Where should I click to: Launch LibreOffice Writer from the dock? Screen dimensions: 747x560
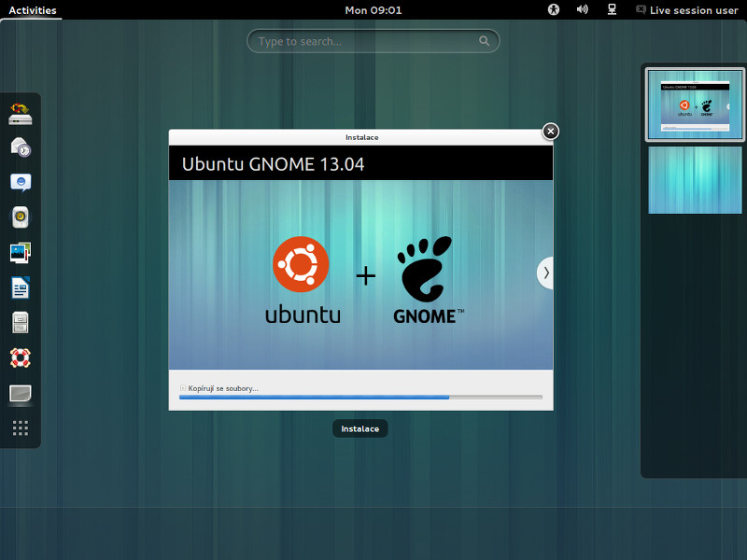coord(20,287)
